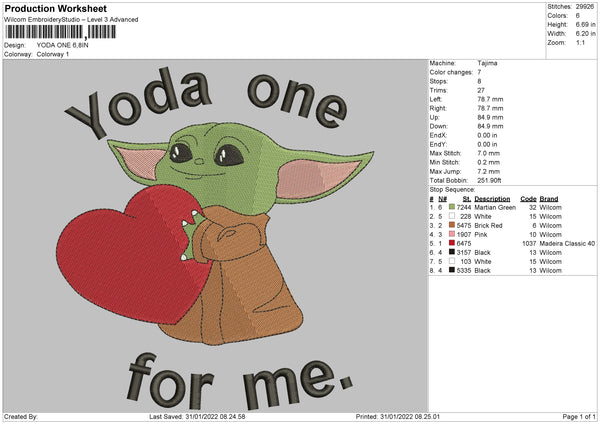Image resolution: width=600 pixels, height=424 pixels.
Task: Click the 'Page 1 of 1' footer
Action: (x=579, y=416)
